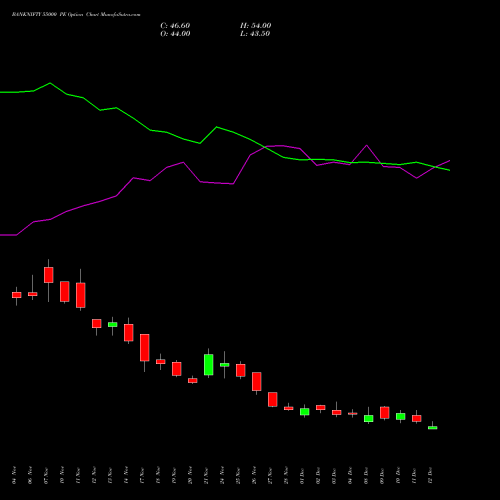Click the tall red candle above 17 Nov
500x500 pixels.
[145, 348]
